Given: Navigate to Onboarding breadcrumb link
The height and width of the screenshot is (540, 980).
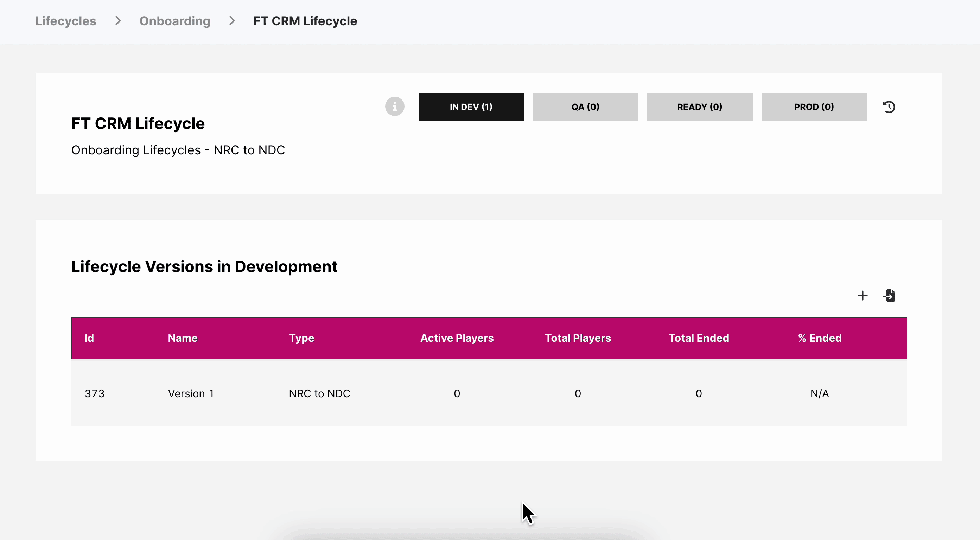Looking at the screenshot, I should click(x=174, y=21).
